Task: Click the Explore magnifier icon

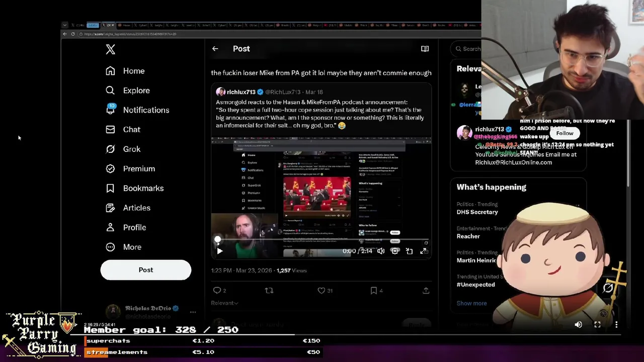Action: click(x=110, y=90)
